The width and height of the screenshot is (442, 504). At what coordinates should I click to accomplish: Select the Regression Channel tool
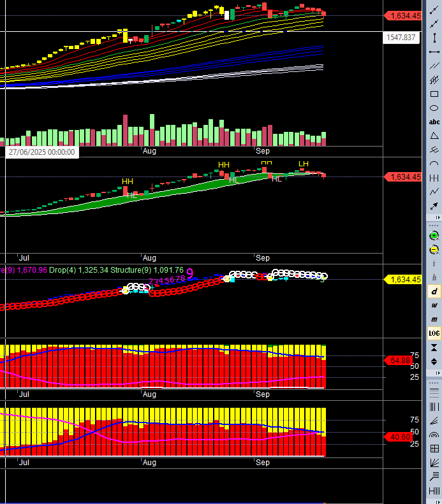pos(434,80)
